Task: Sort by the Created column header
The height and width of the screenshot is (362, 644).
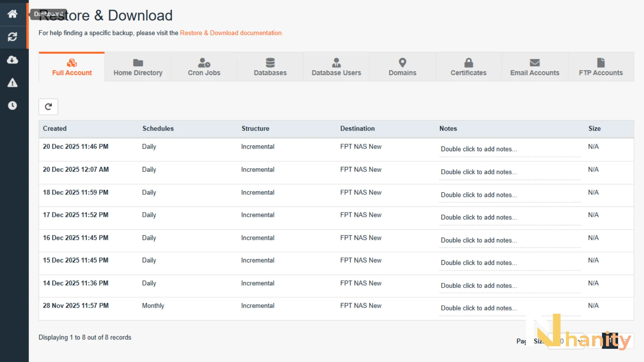Action: pos(55,128)
